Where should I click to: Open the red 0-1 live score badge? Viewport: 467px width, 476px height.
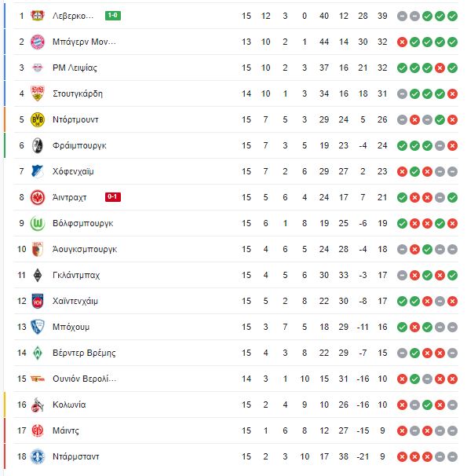pos(113,197)
